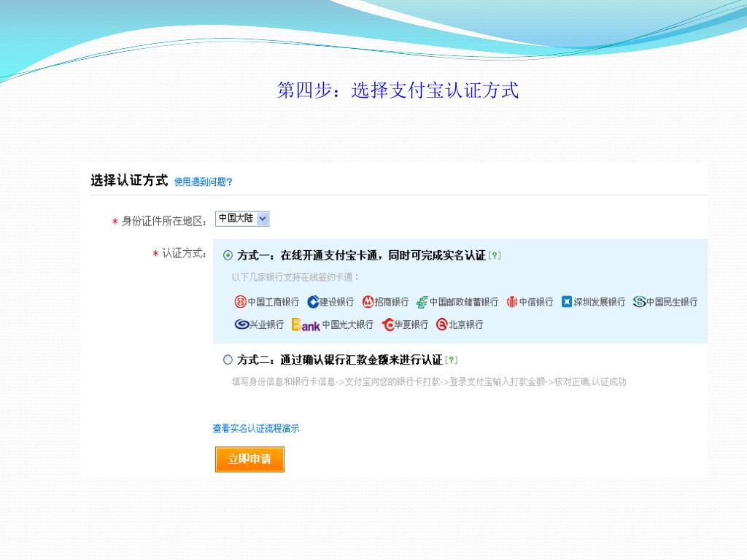Click the China Construction Bank logo icon
This screenshot has width=747, height=560.
[x=313, y=301]
